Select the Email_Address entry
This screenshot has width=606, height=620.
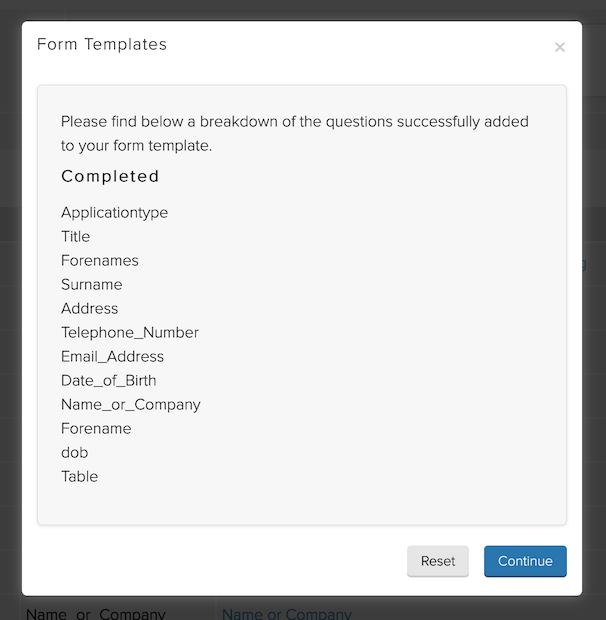[112, 356]
